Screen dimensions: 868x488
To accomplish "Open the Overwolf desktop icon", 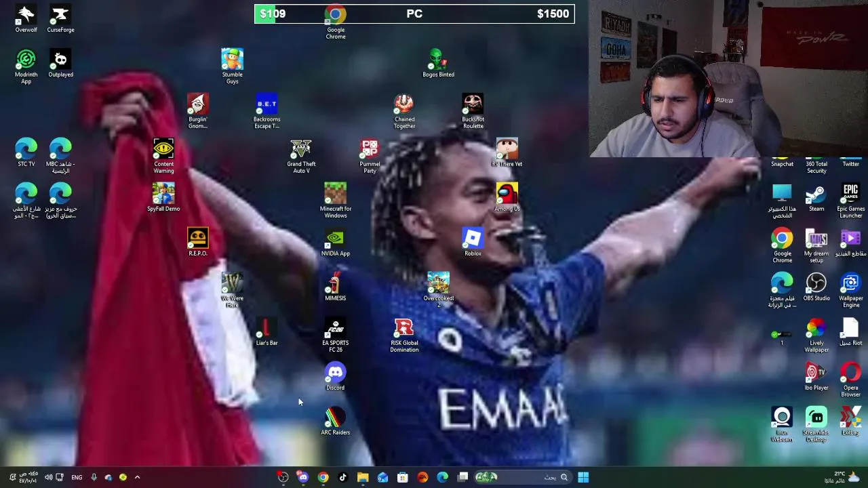I will [26, 20].
